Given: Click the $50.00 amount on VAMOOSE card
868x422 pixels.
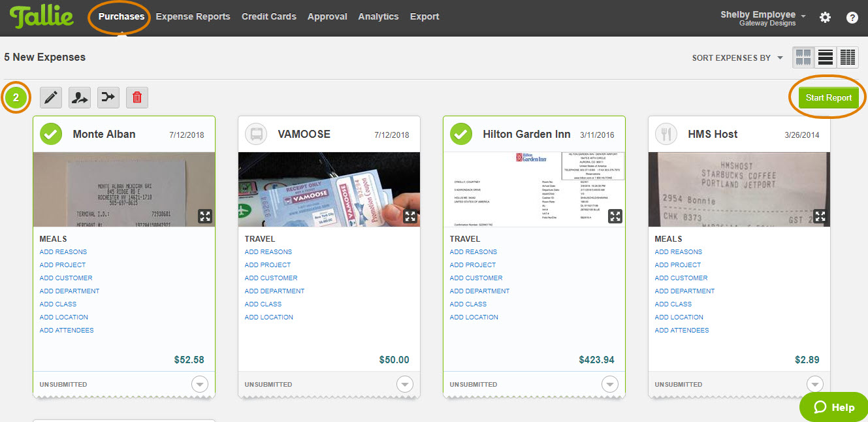Looking at the screenshot, I should tap(394, 360).
